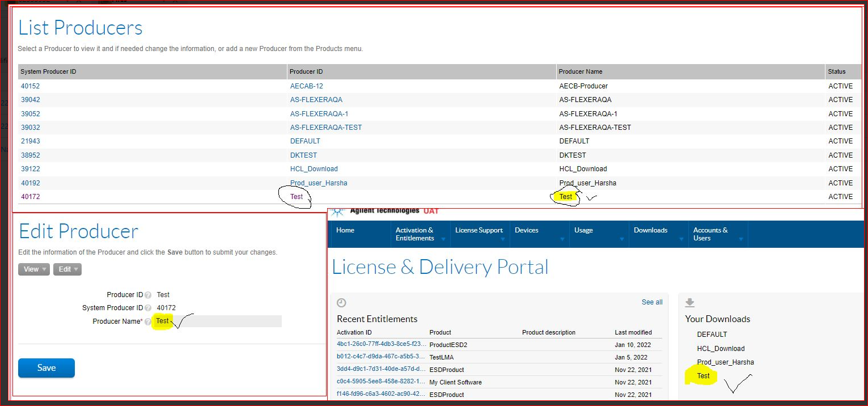The image size is (868, 406).
Task: Follow the See all entitlements link
Action: click(x=652, y=302)
